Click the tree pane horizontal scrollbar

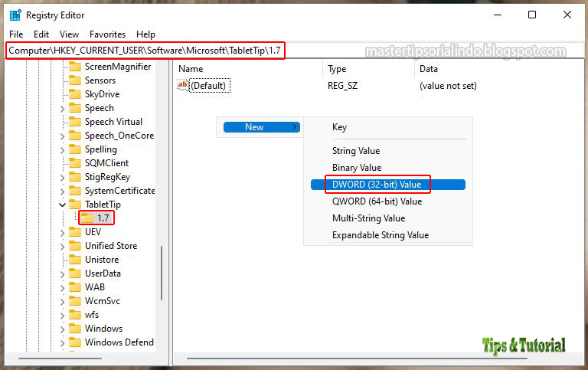tap(60, 359)
